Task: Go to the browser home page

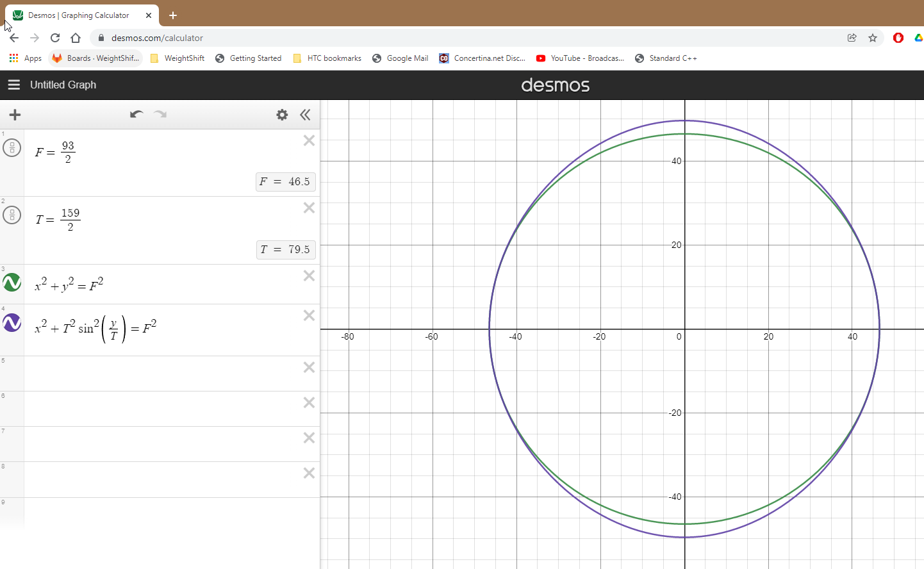Action: 76,38
